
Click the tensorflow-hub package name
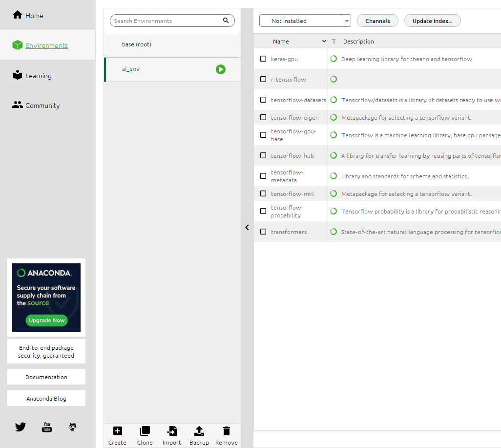[x=292, y=156]
